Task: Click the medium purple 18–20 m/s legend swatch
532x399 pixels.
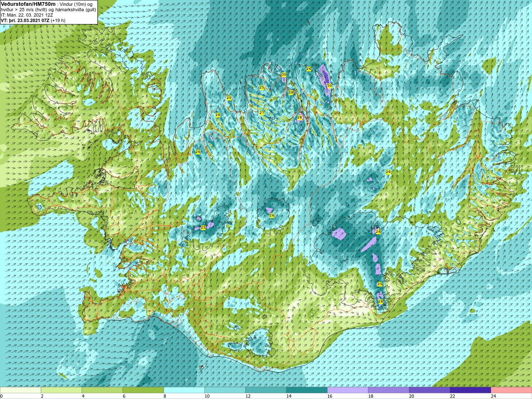Action: [389, 390]
